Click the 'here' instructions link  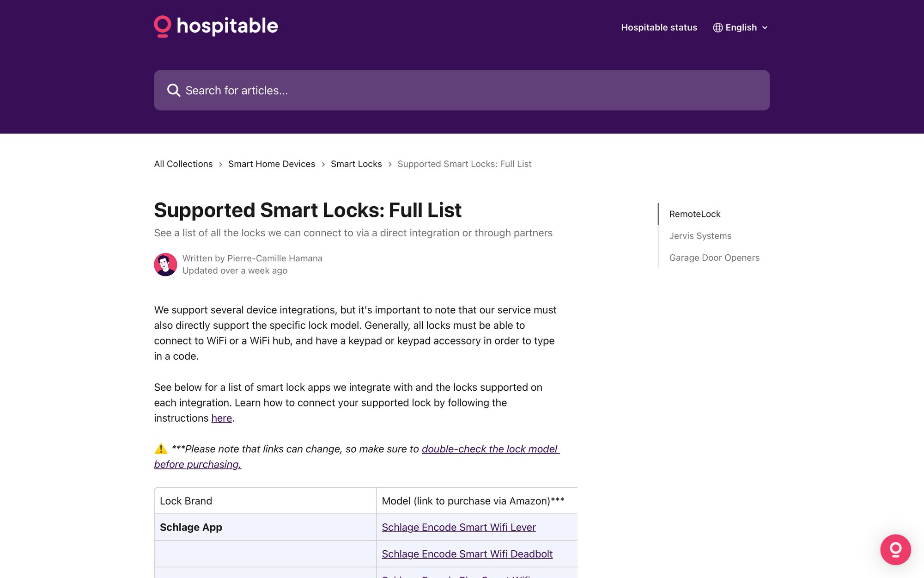pyautogui.click(x=221, y=418)
